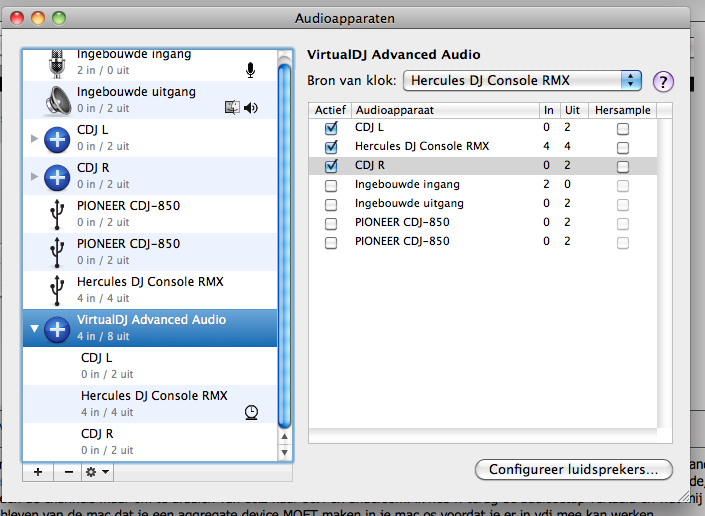Check Actief for the last PIONEER CDJ-850 row
705x516 pixels.
[x=331, y=243]
